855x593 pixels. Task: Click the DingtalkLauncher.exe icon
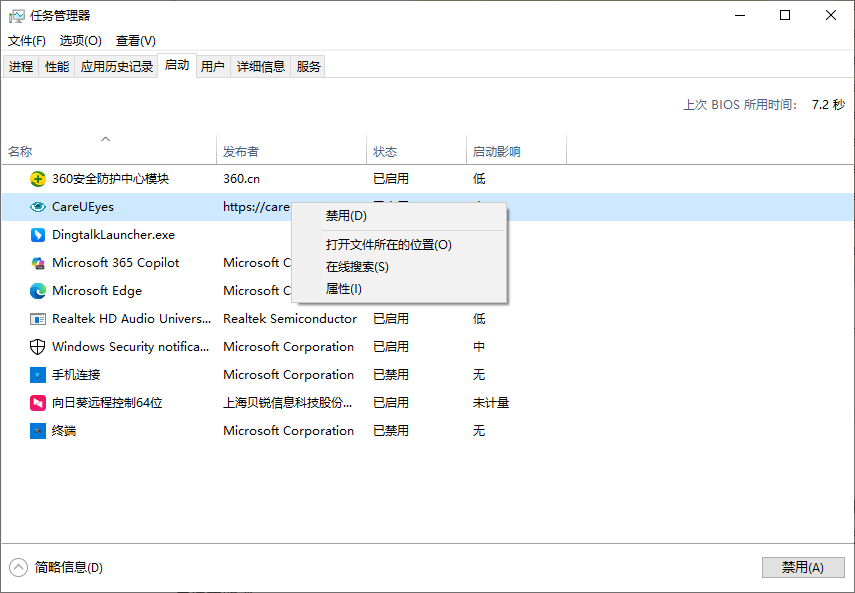point(38,235)
